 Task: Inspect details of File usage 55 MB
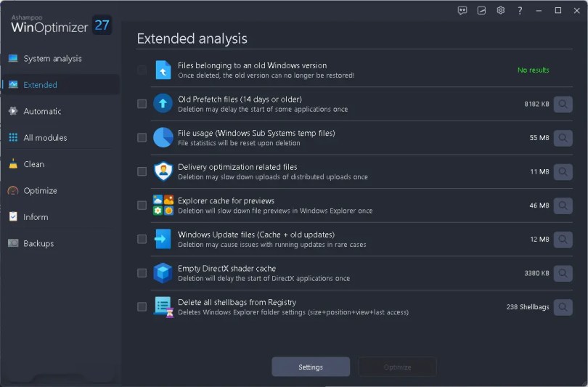563,138
